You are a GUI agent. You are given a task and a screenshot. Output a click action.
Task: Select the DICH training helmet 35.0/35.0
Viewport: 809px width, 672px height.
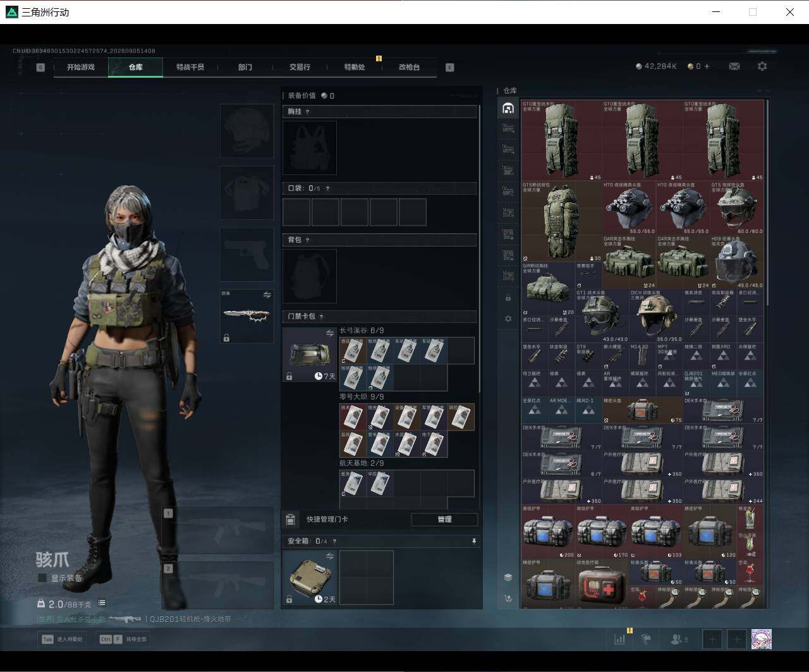[656, 316]
